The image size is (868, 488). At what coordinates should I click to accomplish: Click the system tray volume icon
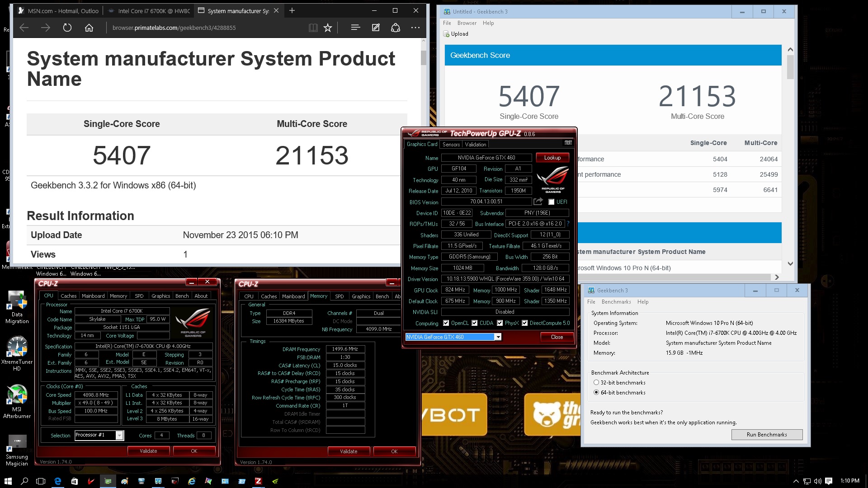817,481
